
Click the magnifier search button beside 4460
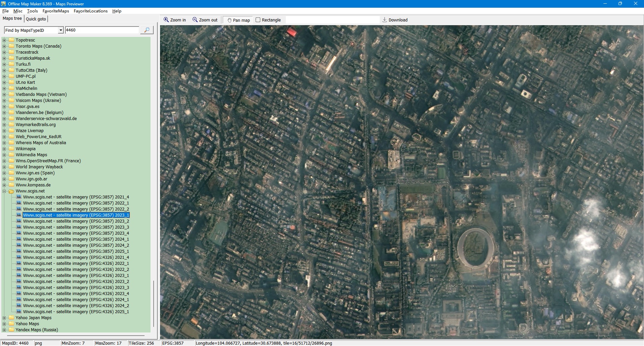(147, 30)
